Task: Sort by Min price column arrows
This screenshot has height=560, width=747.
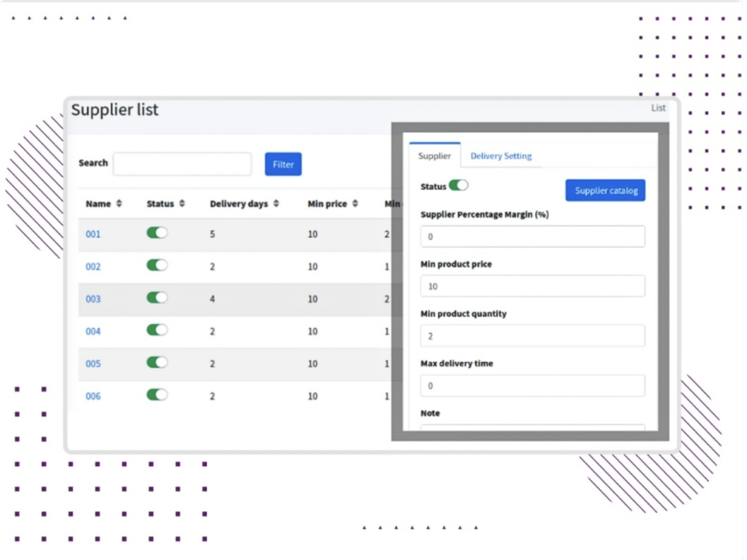Action: (356, 204)
